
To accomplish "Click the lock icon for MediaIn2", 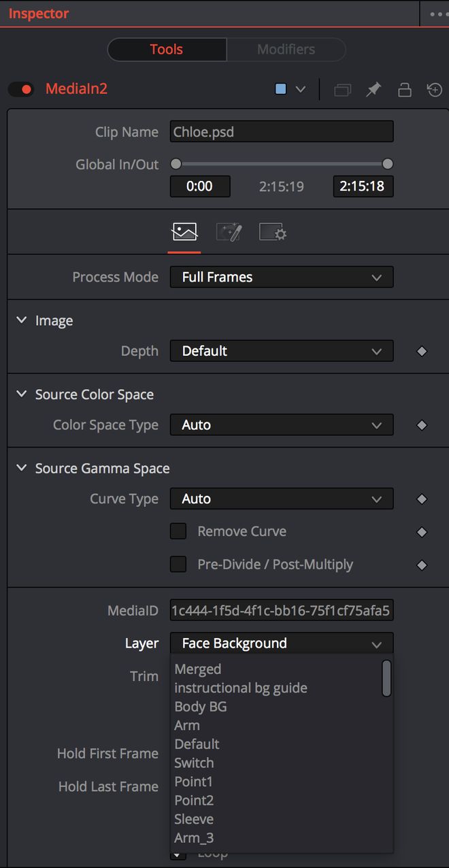I will pos(404,89).
